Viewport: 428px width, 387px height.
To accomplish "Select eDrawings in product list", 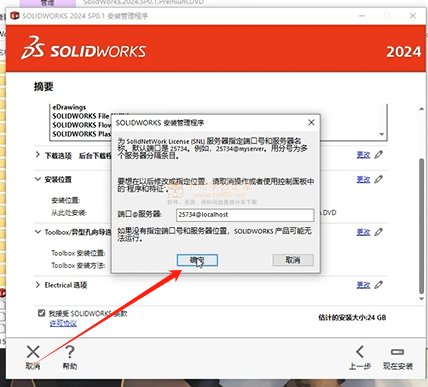I will 69,107.
